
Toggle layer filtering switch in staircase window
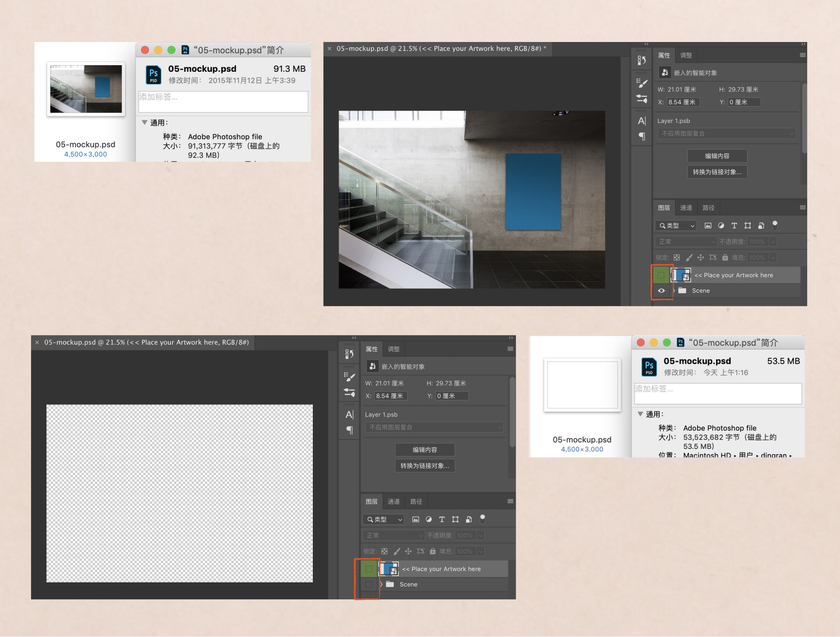pyautogui.click(x=775, y=225)
